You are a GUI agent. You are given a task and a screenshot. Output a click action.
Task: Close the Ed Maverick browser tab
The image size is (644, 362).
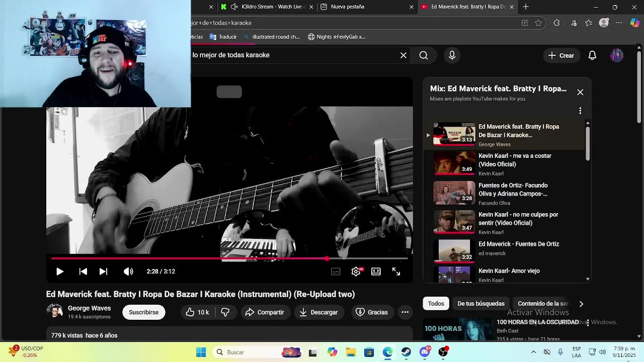pos(512,7)
